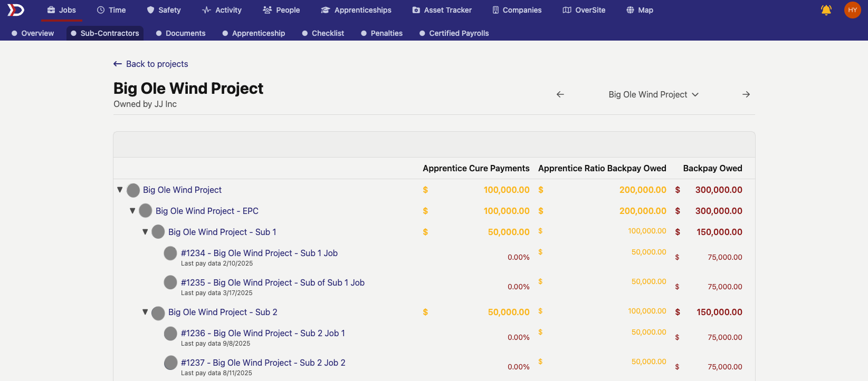This screenshot has width=868, height=381.
Task: Open the Big Ole Wind Project selector dropdown
Action: [x=653, y=94]
